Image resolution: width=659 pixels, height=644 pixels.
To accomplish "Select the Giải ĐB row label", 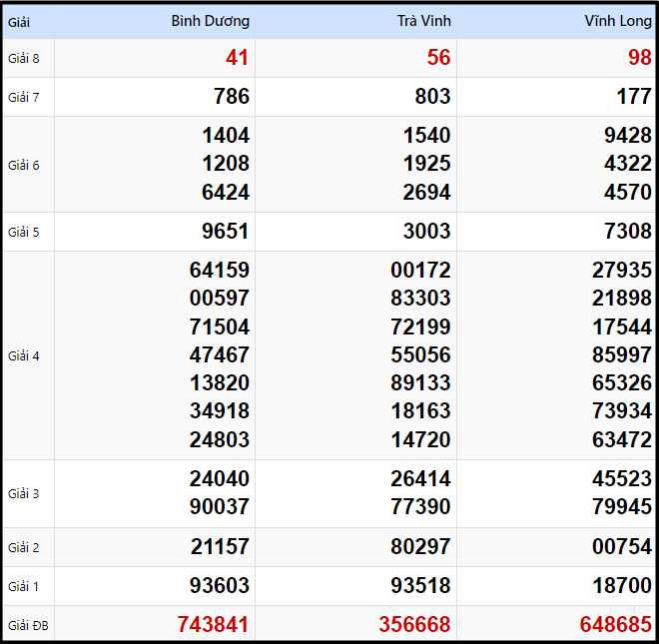I will point(27,626).
